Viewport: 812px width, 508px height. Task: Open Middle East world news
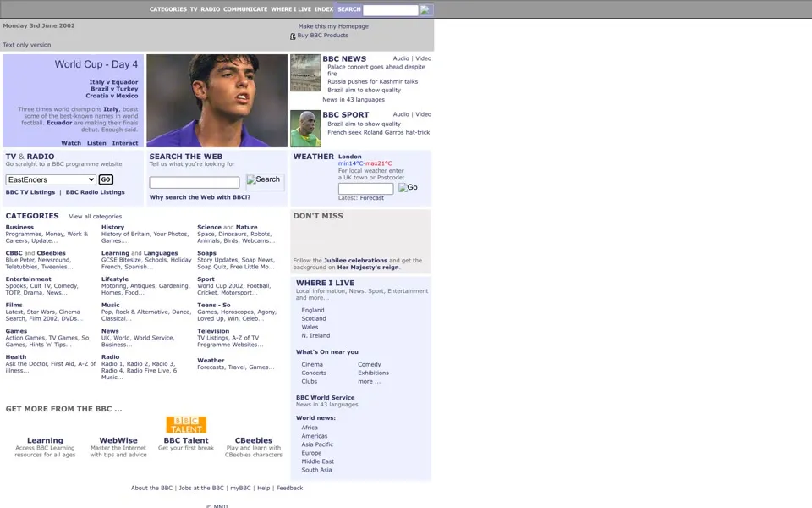pos(317,462)
